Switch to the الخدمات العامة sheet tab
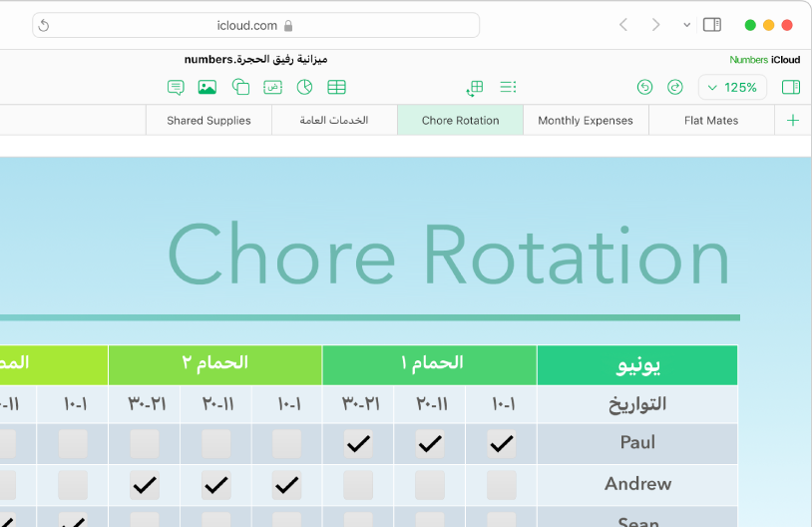The image size is (812, 528). 334,120
